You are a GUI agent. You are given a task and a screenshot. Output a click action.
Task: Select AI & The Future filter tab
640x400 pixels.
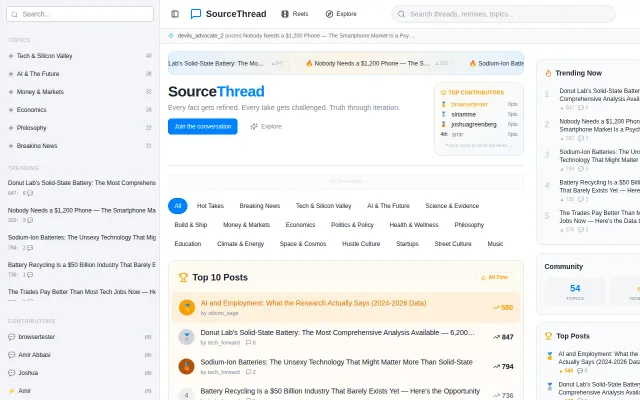(x=388, y=206)
